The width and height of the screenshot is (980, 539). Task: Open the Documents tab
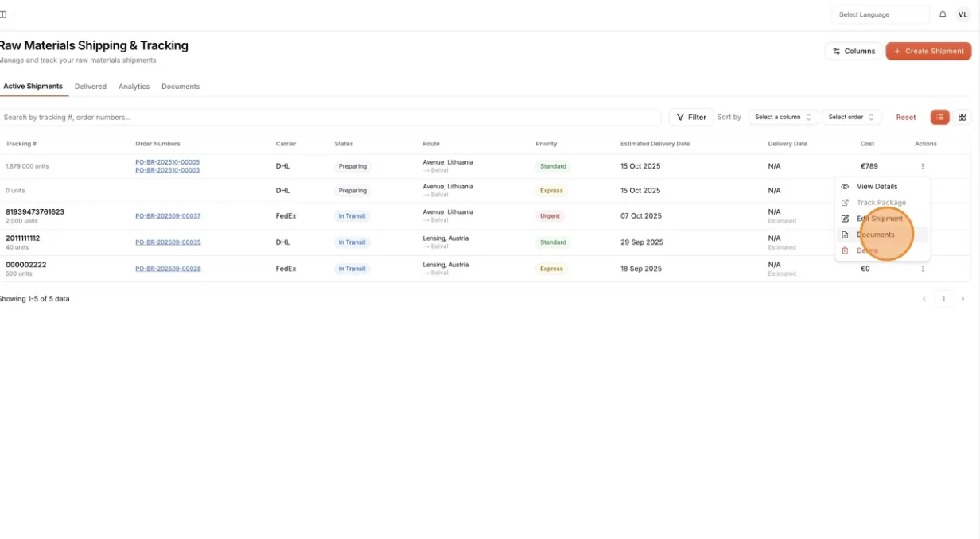click(x=181, y=86)
